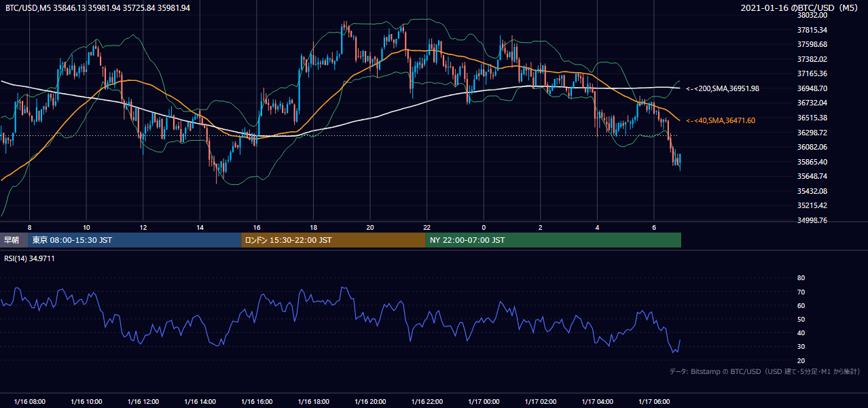Click the 1/17 00:00 date label
Image resolution: width=868 pixels, height=408 pixels.
pyautogui.click(x=484, y=401)
